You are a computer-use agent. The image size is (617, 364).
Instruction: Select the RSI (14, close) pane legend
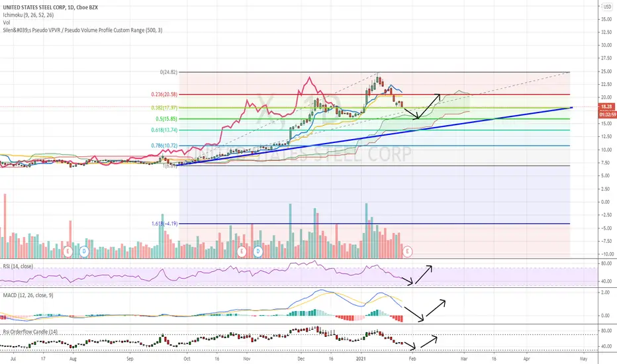18,267
